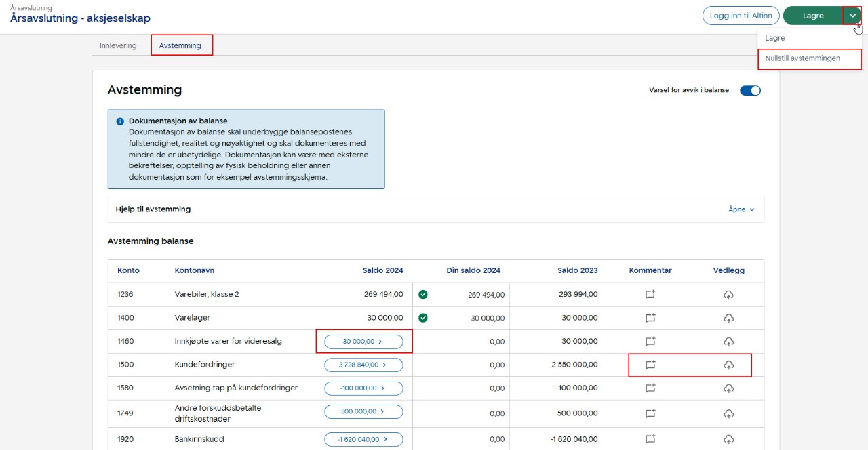Expand Hjelp til avstemming with Åpne
This screenshot has height=450, width=868.
point(741,209)
